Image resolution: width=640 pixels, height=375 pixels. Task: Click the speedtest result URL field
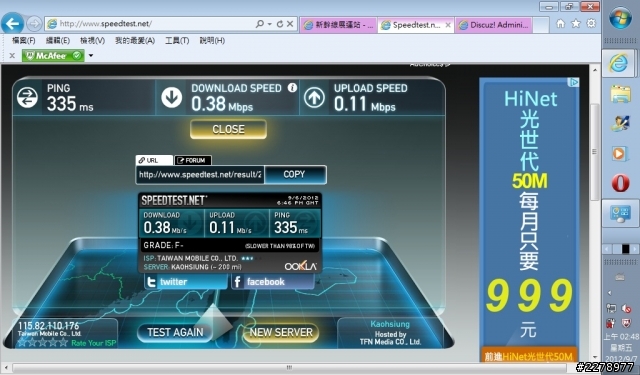click(x=200, y=175)
